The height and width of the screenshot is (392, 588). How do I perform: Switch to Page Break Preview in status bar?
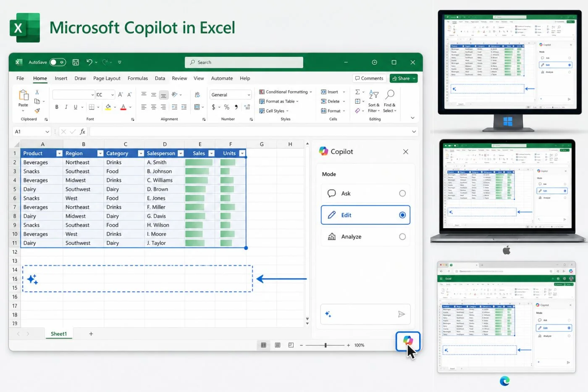pyautogui.click(x=291, y=345)
